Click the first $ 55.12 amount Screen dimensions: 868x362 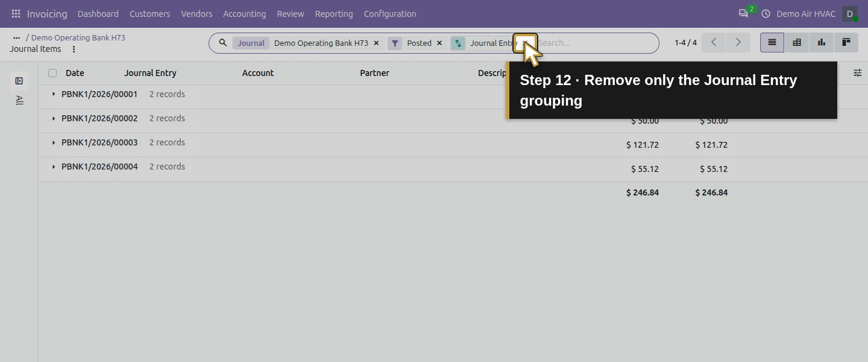click(645, 169)
